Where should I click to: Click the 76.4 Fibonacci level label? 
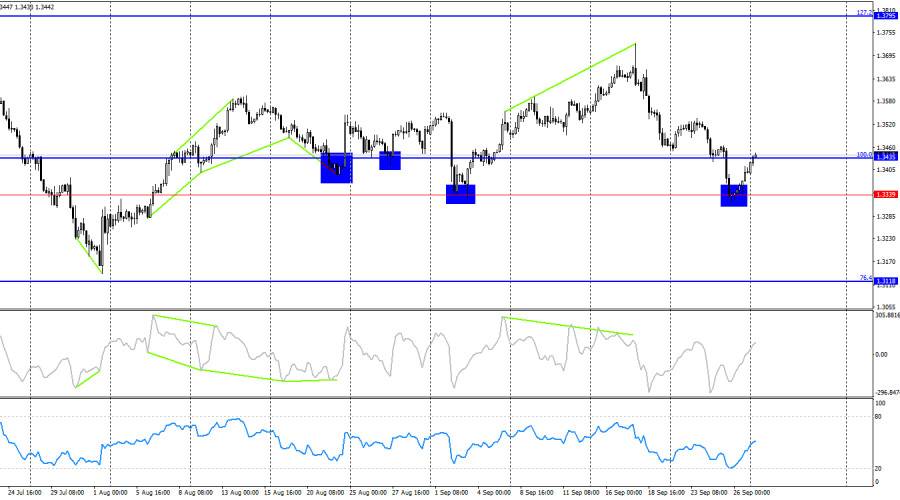tap(866, 278)
